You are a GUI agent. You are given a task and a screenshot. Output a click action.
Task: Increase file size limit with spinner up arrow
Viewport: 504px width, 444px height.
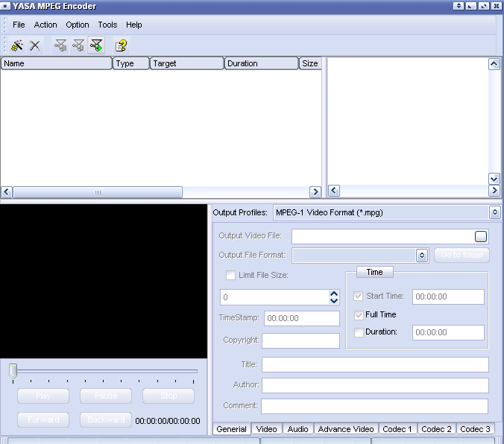(x=334, y=294)
